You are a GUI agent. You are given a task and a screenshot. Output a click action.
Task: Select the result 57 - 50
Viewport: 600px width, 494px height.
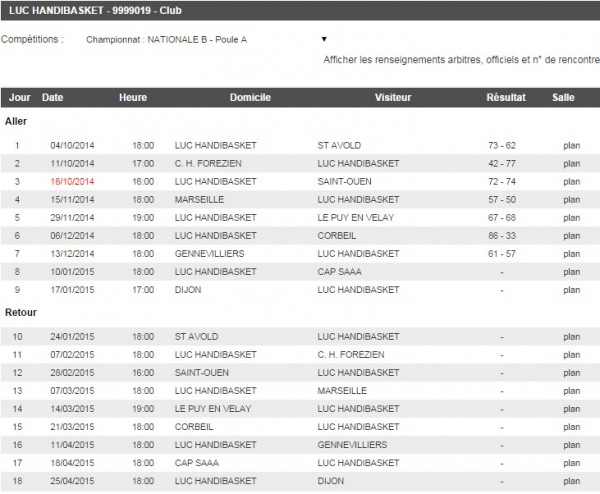(502, 199)
